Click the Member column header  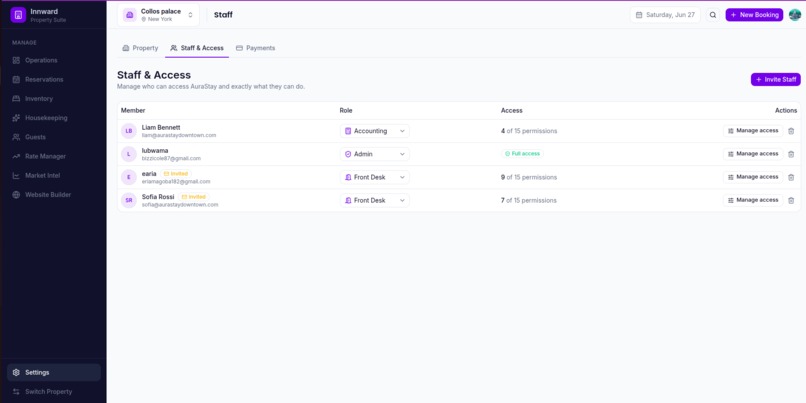pyautogui.click(x=133, y=111)
